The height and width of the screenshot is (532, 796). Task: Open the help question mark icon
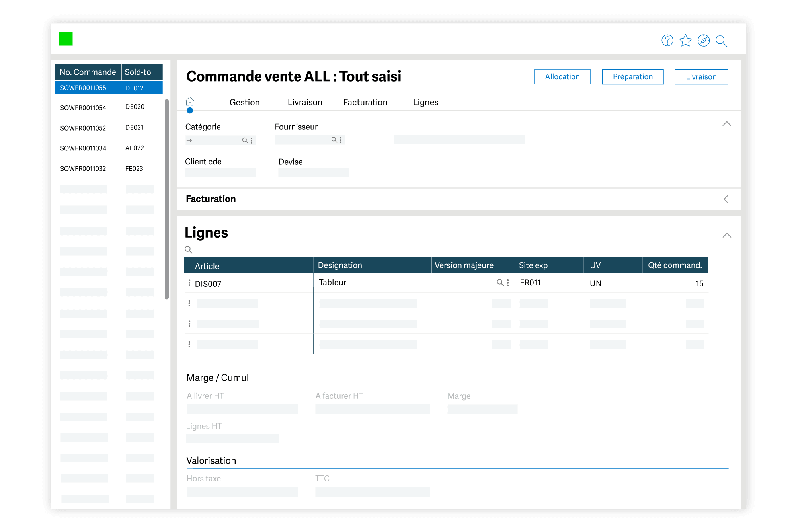pos(667,41)
